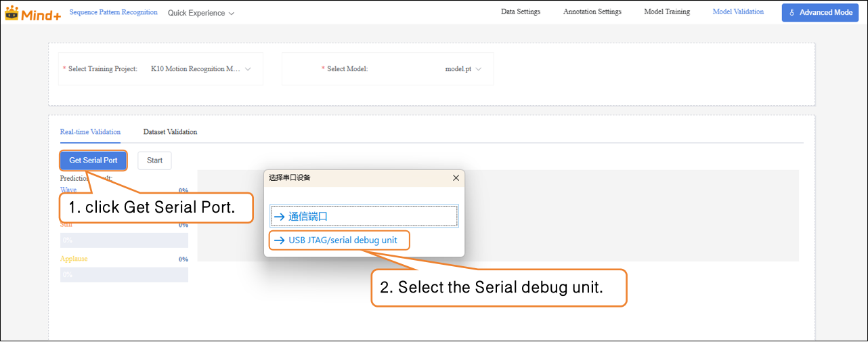This screenshot has width=868, height=342.
Task: Switch to the Dataset Validation tab
Action: [170, 132]
